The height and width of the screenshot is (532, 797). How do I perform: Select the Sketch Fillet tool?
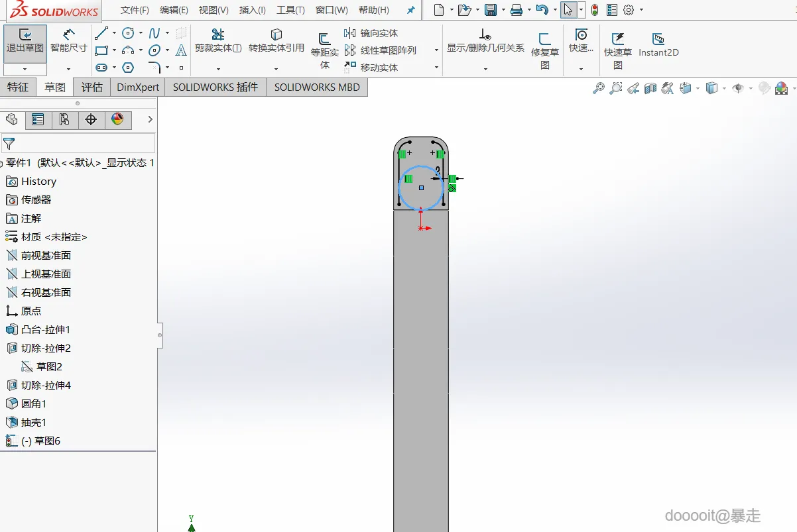[154, 68]
